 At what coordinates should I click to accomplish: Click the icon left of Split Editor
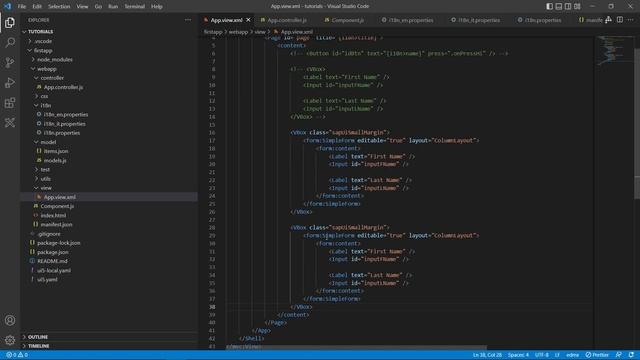609,20
